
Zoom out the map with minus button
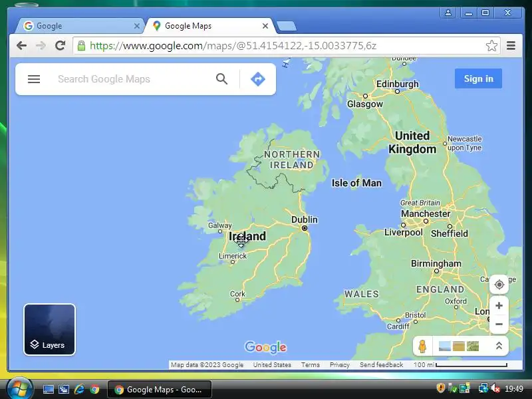(x=499, y=325)
